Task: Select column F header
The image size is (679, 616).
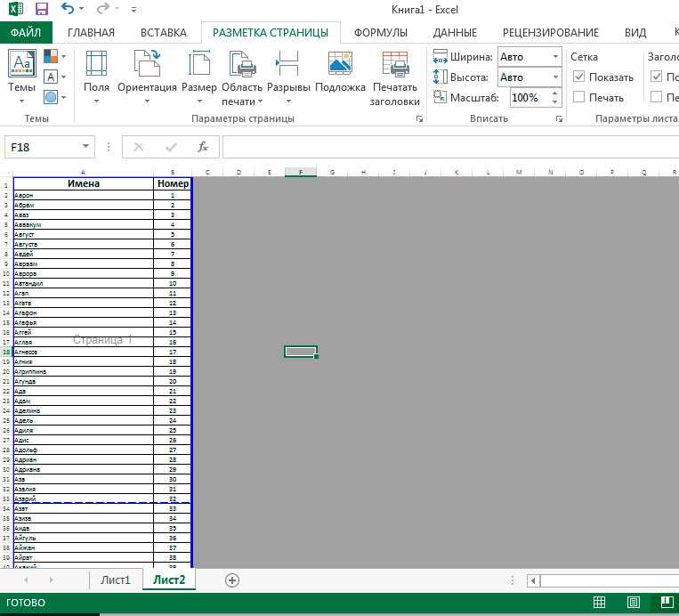Action: tap(301, 172)
